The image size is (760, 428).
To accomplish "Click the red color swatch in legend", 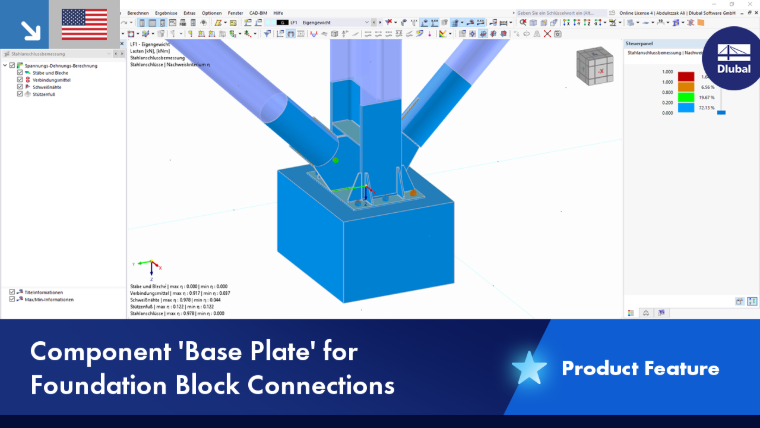I will pos(686,77).
